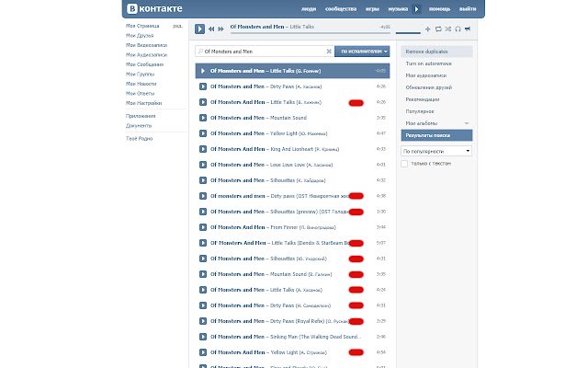Play Love Love Love using its play icon

click(203, 165)
